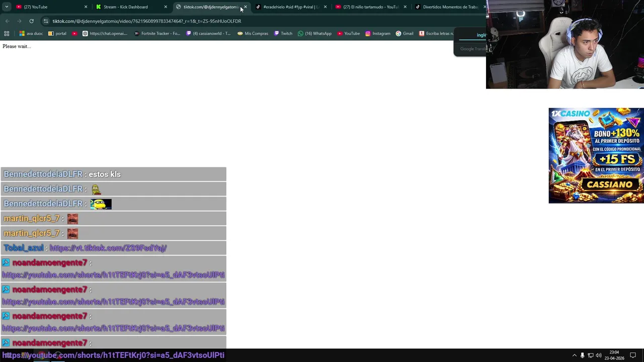Show hidden system tray icons
The height and width of the screenshot is (362, 644).
click(575, 355)
